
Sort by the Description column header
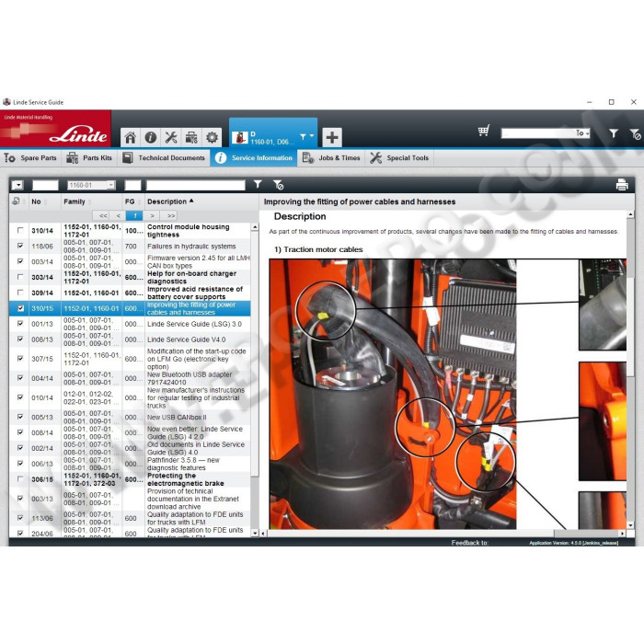point(170,201)
